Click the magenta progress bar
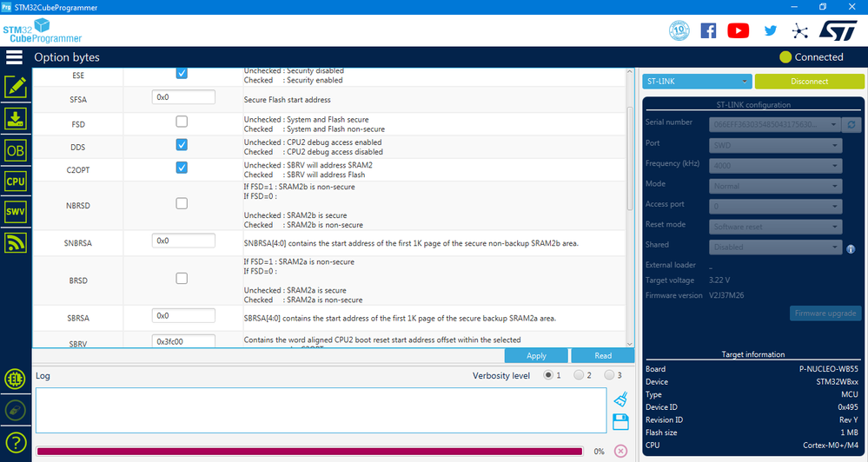 (x=309, y=452)
